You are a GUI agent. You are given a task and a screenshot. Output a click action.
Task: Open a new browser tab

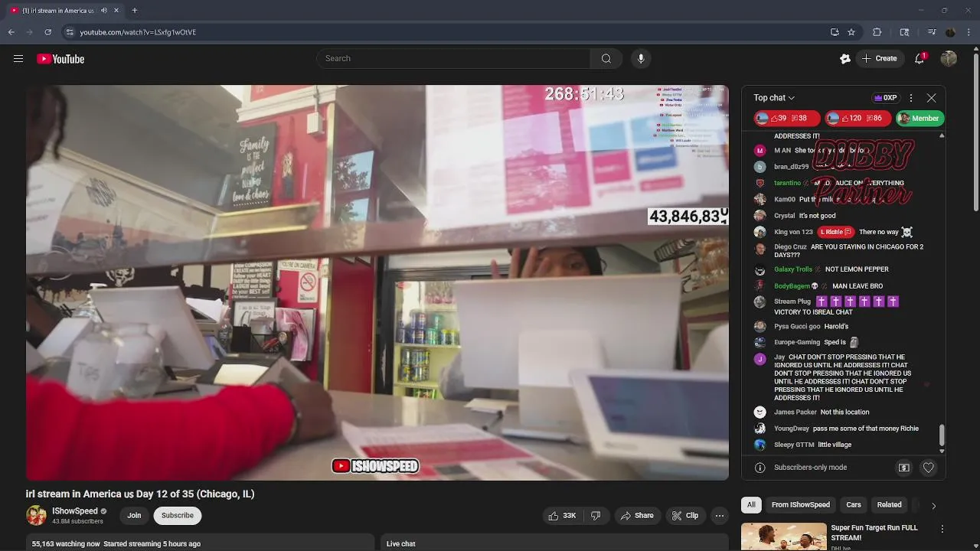(135, 11)
